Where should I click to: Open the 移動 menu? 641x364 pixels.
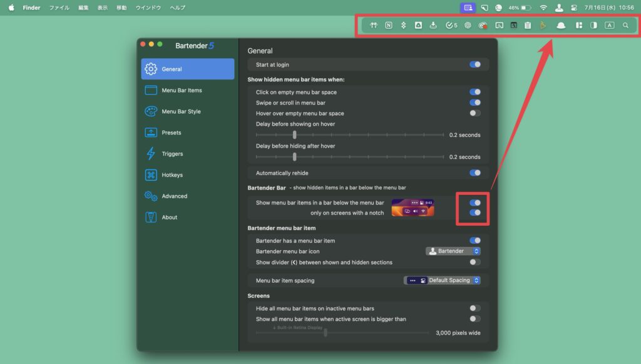tap(121, 8)
